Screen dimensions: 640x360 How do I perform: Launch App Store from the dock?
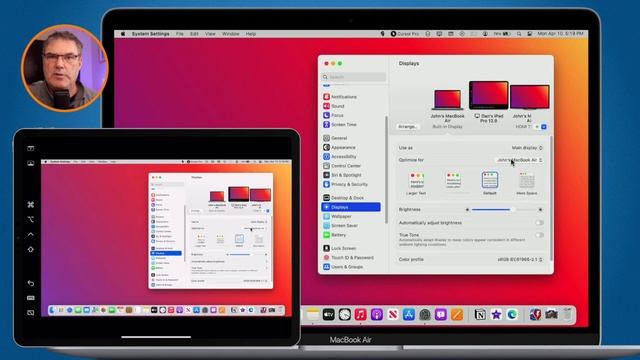(409, 315)
